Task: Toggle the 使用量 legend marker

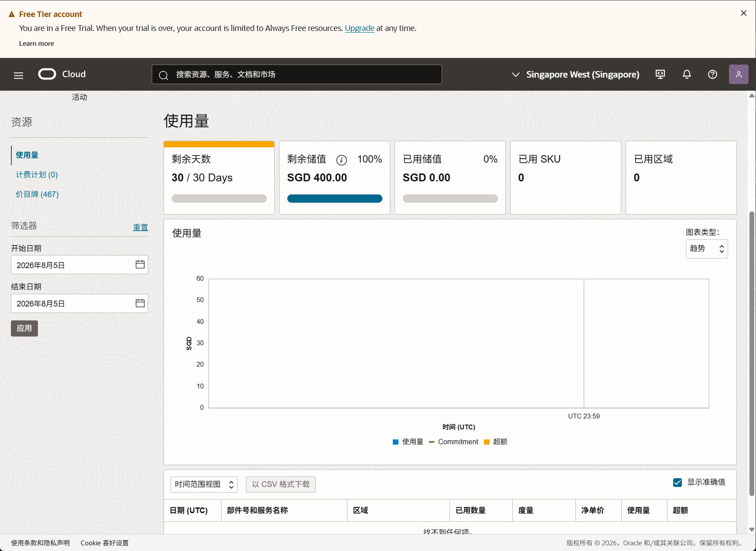Action: [395, 442]
